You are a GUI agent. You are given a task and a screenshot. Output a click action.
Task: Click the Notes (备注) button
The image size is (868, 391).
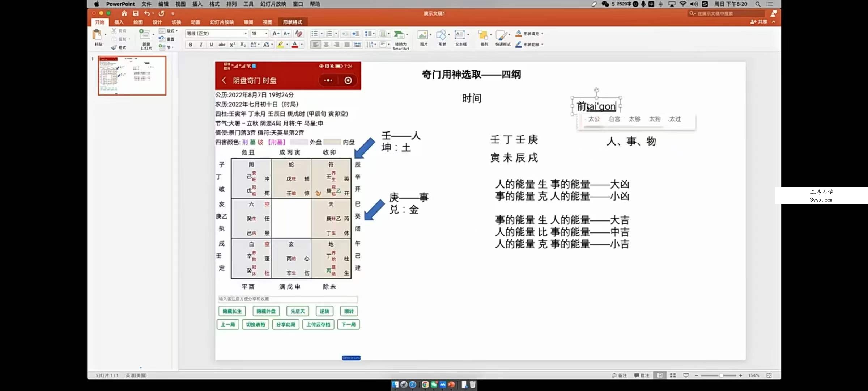pos(619,375)
